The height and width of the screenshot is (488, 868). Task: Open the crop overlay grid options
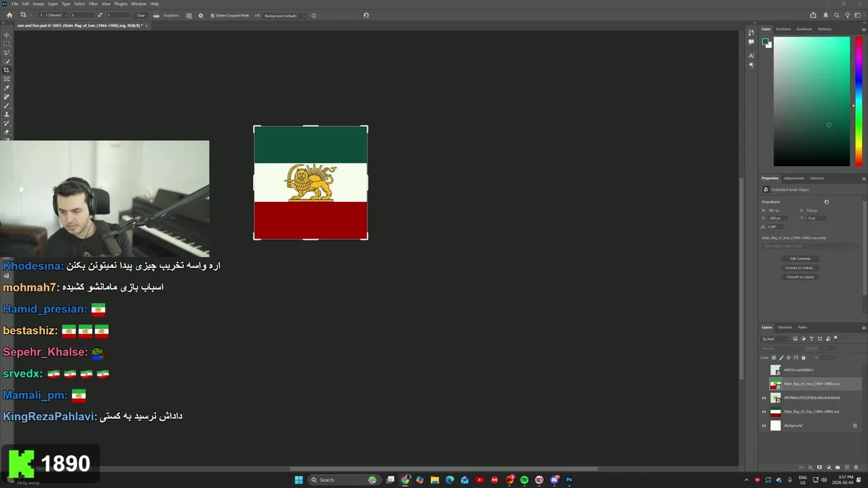189,16
